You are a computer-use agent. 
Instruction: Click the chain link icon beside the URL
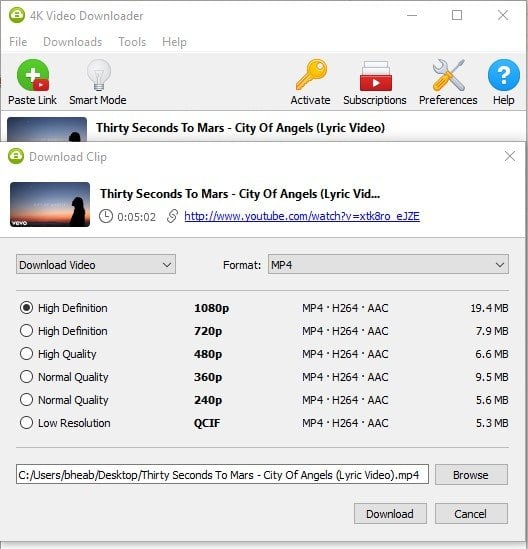(172, 216)
